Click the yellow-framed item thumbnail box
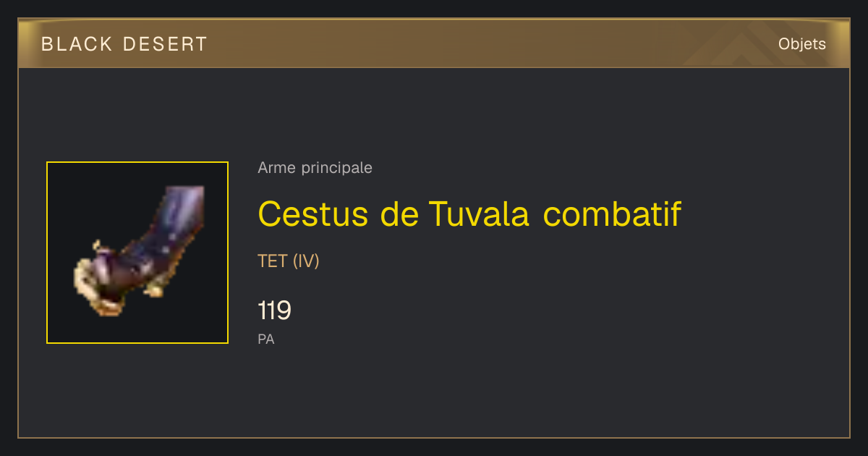Image resolution: width=868 pixels, height=456 pixels. click(x=137, y=253)
